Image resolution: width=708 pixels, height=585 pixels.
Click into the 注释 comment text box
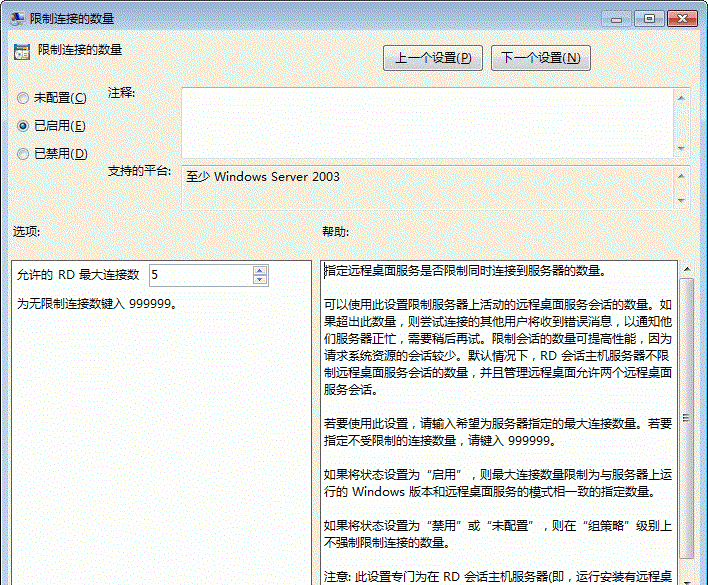tap(427, 123)
